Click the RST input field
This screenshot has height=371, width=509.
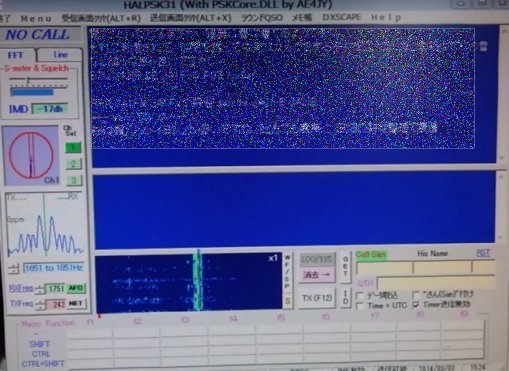coord(483,266)
